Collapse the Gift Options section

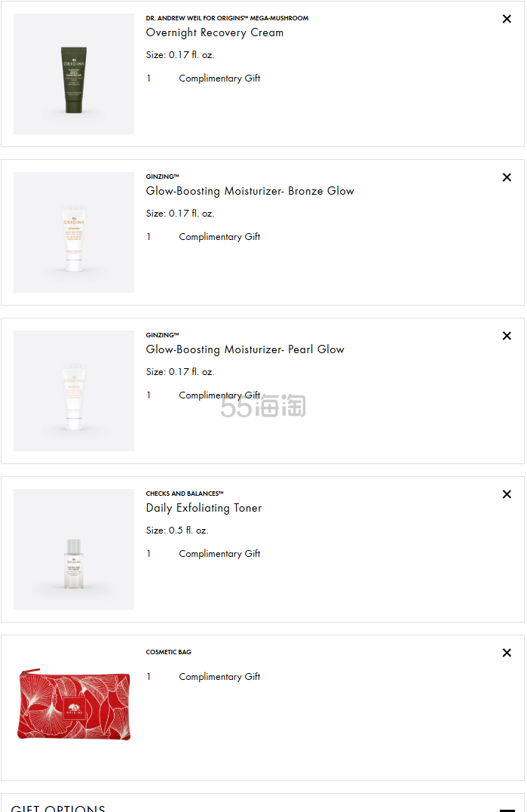click(507, 810)
